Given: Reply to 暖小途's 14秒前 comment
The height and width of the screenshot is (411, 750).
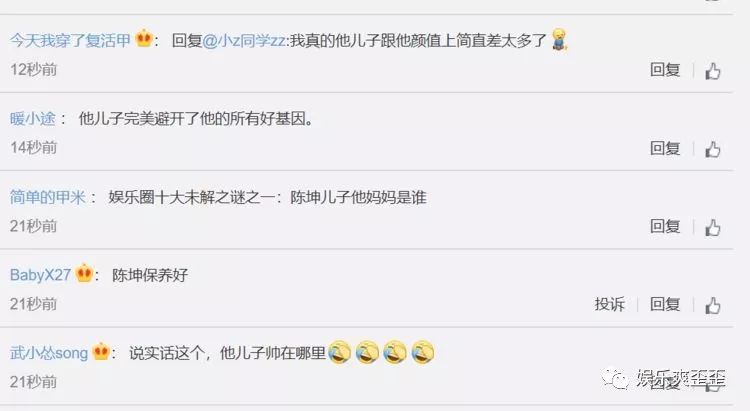Looking at the screenshot, I should (x=665, y=148).
